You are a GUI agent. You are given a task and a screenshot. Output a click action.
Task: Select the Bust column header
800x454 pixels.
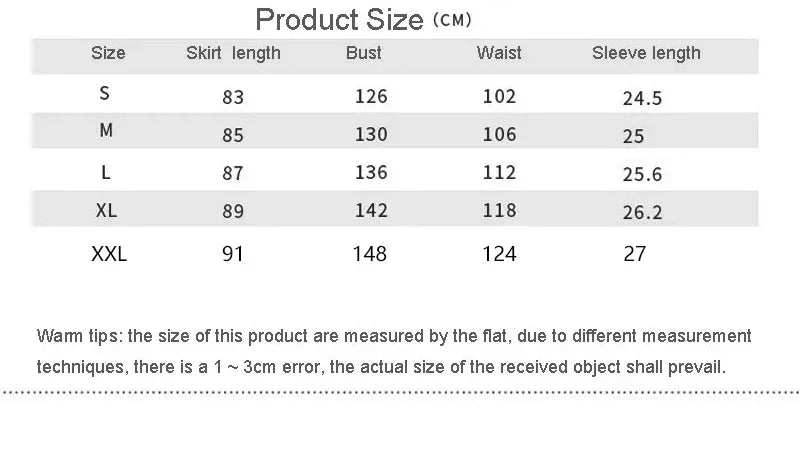pos(364,54)
